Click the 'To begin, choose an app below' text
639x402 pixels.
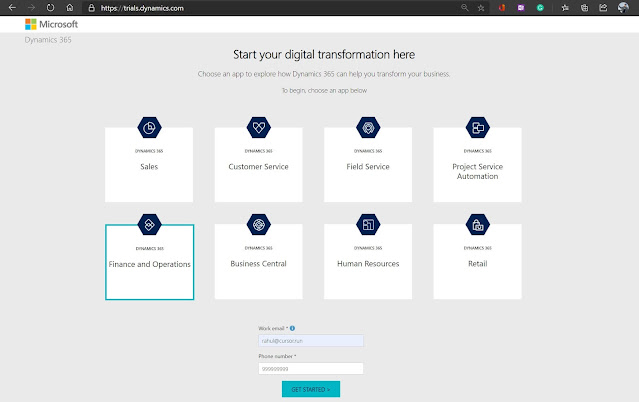324,91
